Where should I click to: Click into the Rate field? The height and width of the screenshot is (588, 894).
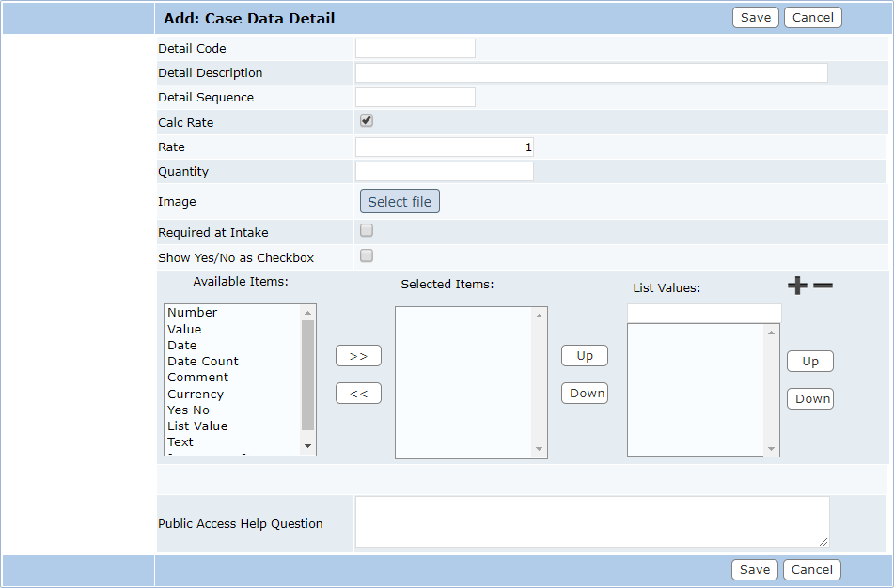click(x=445, y=147)
